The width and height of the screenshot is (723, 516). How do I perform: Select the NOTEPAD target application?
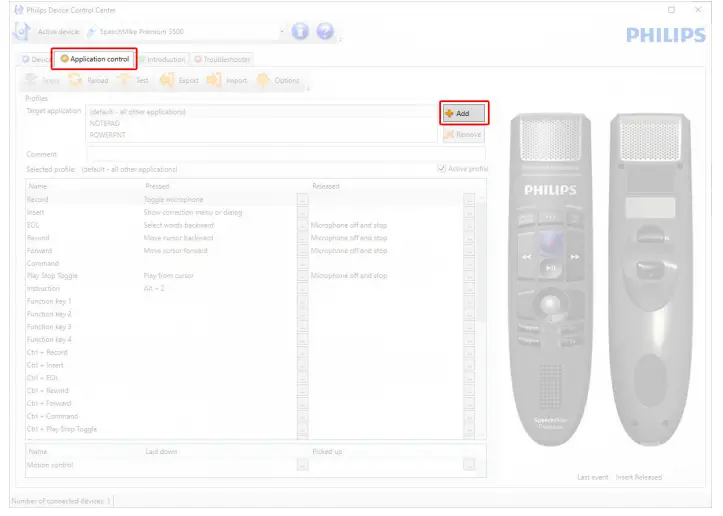point(261,124)
